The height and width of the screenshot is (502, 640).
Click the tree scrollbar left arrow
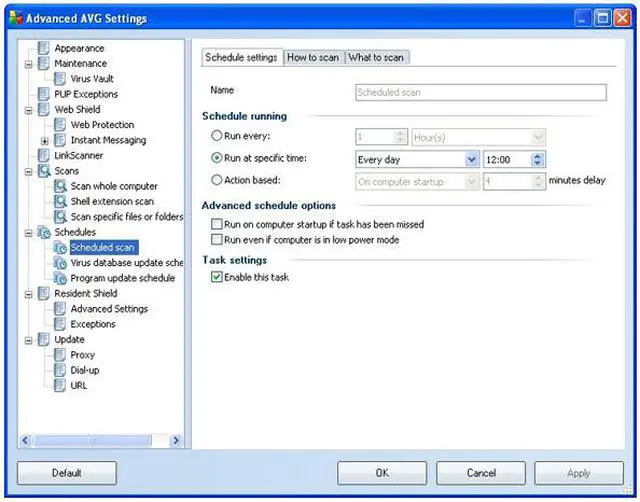click(25, 440)
